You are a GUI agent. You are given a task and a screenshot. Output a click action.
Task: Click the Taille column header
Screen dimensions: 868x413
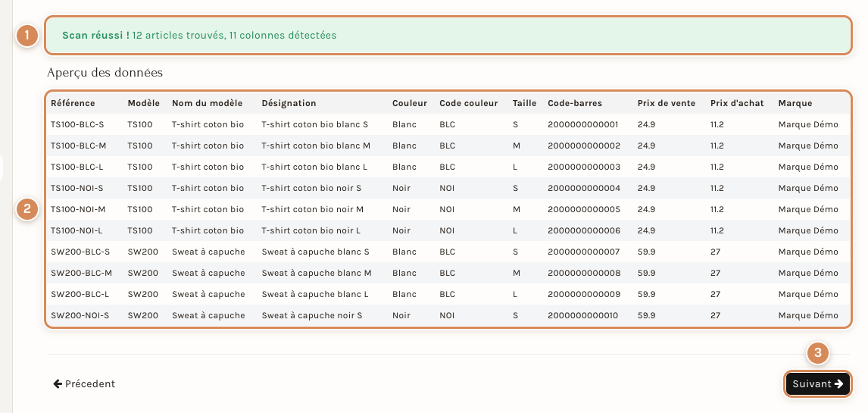(x=524, y=103)
